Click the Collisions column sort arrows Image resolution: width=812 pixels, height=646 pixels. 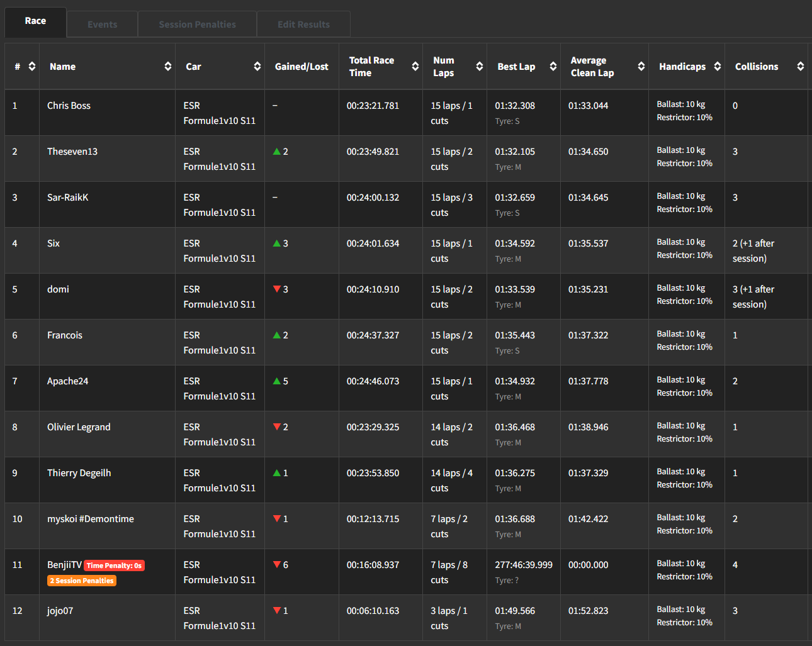click(801, 67)
